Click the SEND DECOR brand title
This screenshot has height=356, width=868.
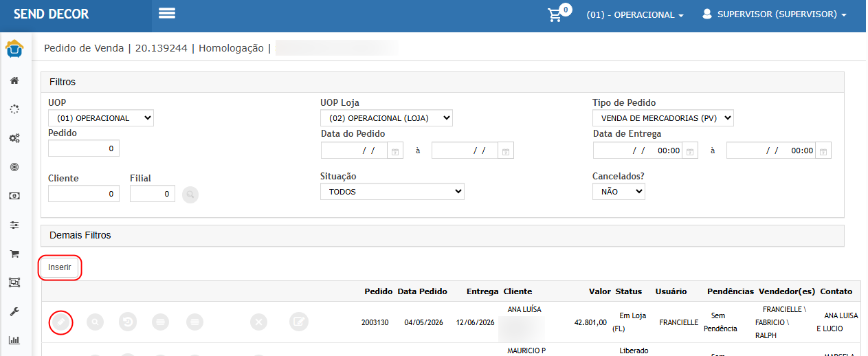[52, 14]
